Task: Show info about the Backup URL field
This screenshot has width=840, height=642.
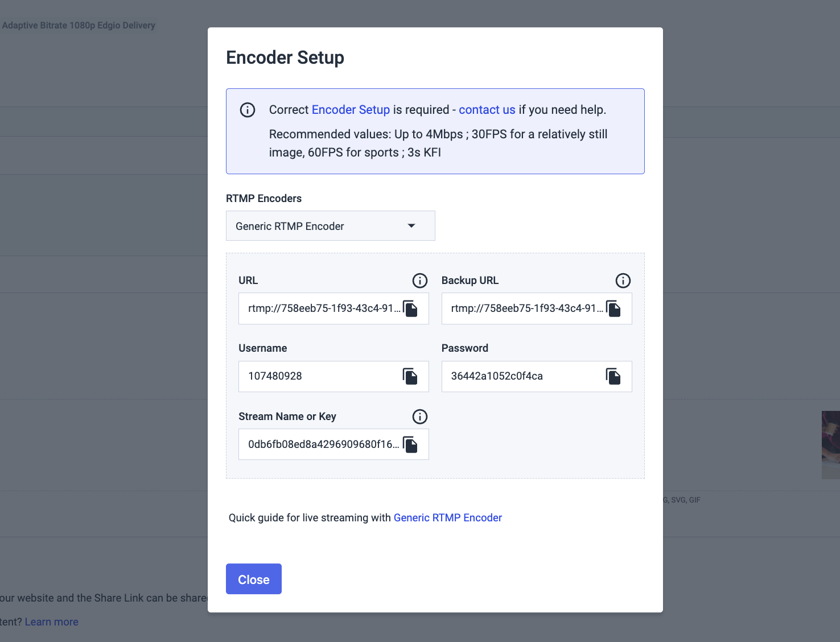Action: [x=623, y=281]
